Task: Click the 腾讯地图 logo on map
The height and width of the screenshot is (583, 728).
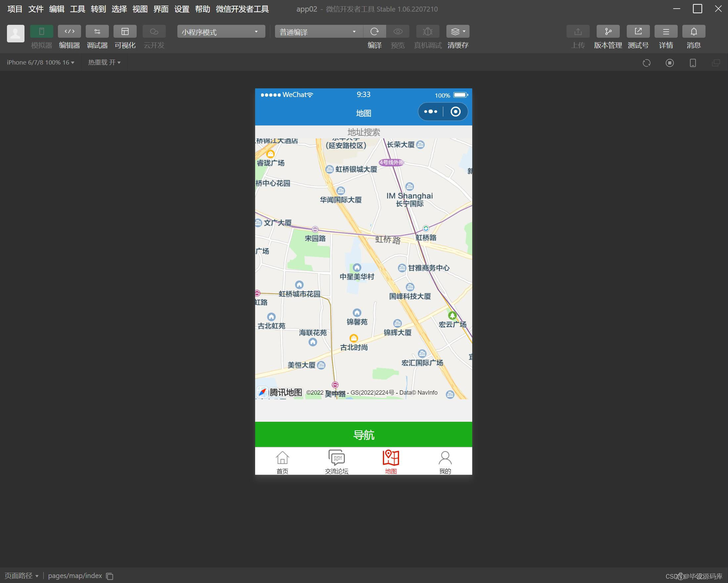Action: [x=280, y=393]
